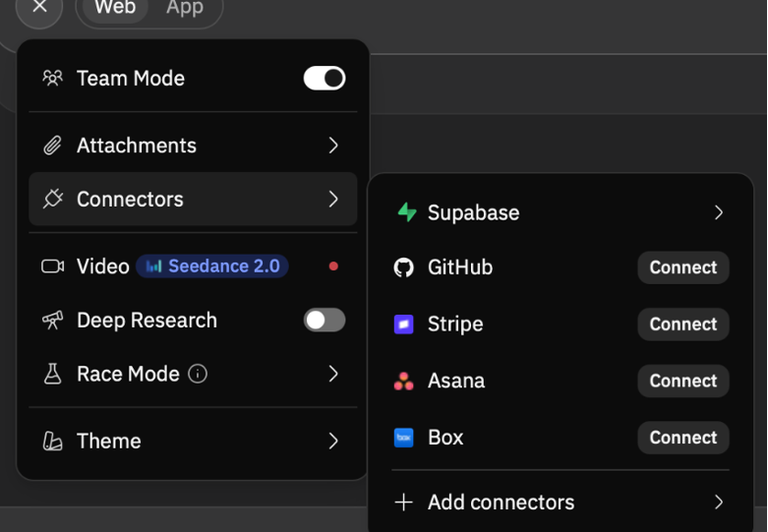The height and width of the screenshot is (532, 768).
Task: Click the Deep Research telescope icon
Action: pos(52,321)
